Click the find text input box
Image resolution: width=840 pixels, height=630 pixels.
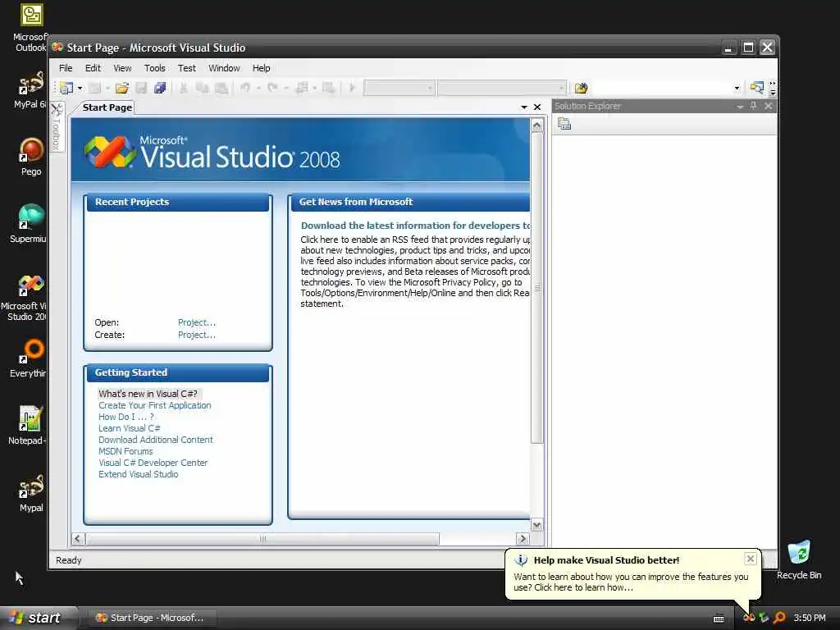click(x=662, y=88)
